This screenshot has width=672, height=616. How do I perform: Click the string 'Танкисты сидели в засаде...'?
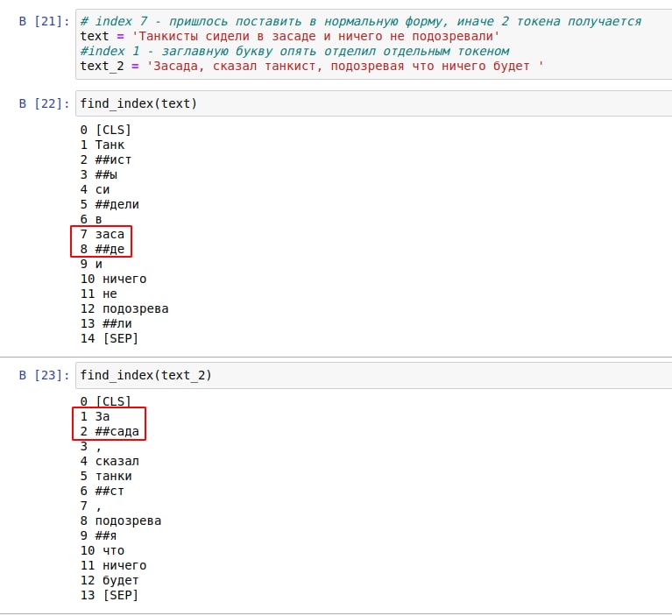click(315, 37)
